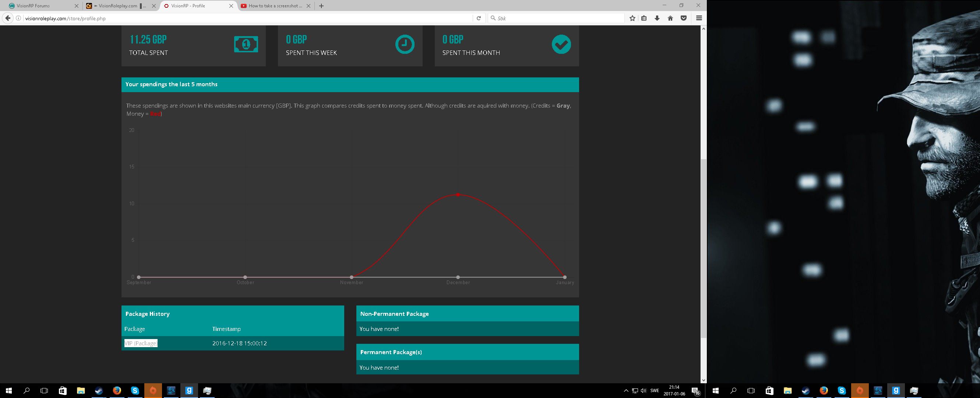Screen dimensions: 980x398
Task: Close the VisionRP Forums tab
Action: [77, 6]
